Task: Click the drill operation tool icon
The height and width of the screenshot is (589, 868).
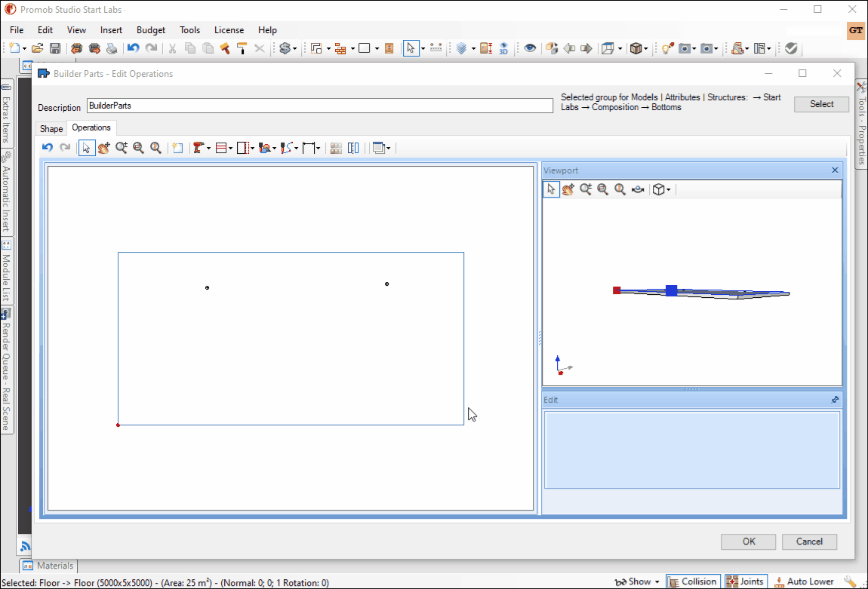Action: pyautogui.click(x=199, y=148)
